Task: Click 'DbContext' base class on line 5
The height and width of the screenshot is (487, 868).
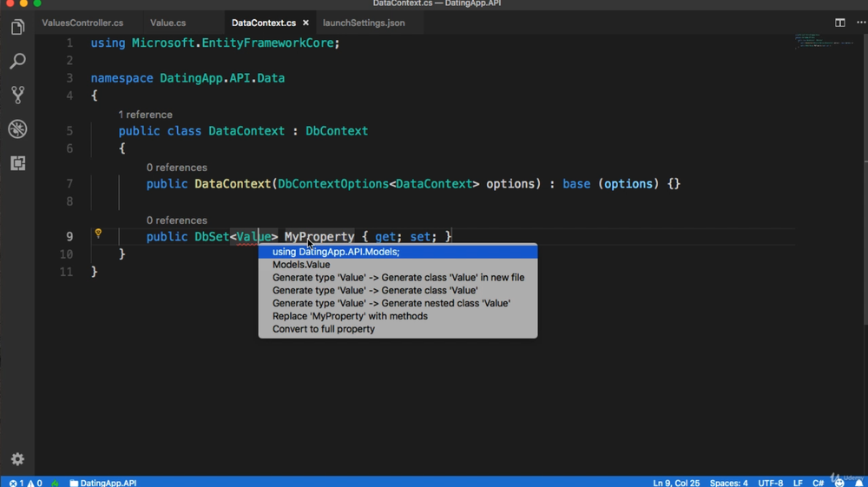Action: coord(337,131)
